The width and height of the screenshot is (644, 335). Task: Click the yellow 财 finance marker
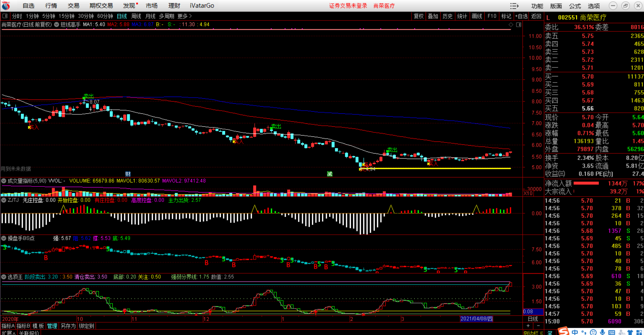coord(128,174)
